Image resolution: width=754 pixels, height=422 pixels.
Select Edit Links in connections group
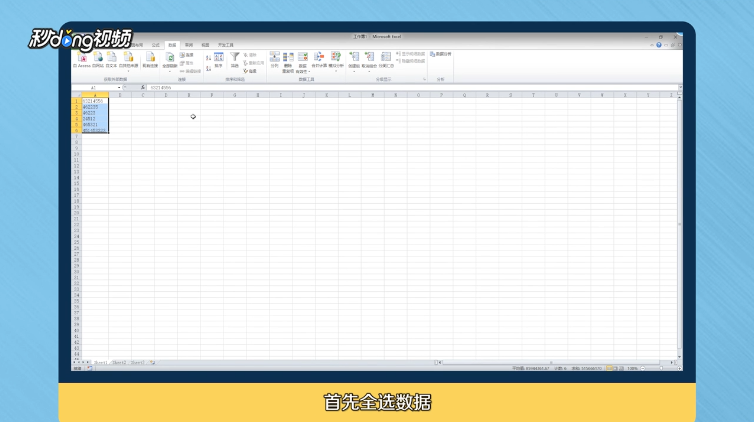click(x=190, y=71)
